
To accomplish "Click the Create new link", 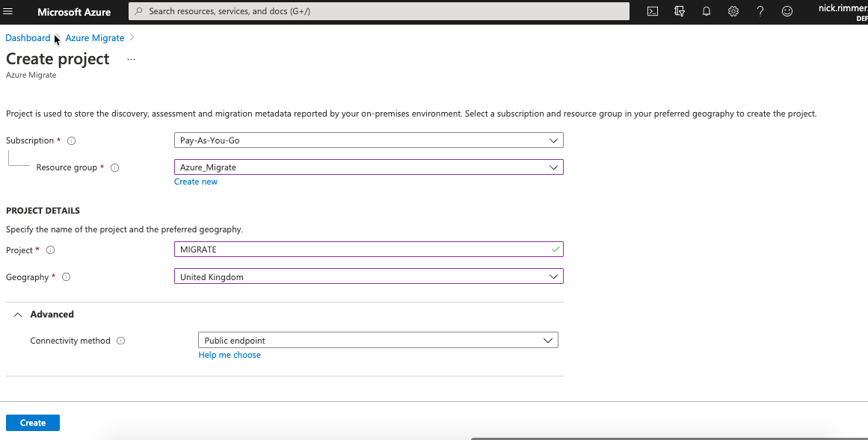I will 196,182.
